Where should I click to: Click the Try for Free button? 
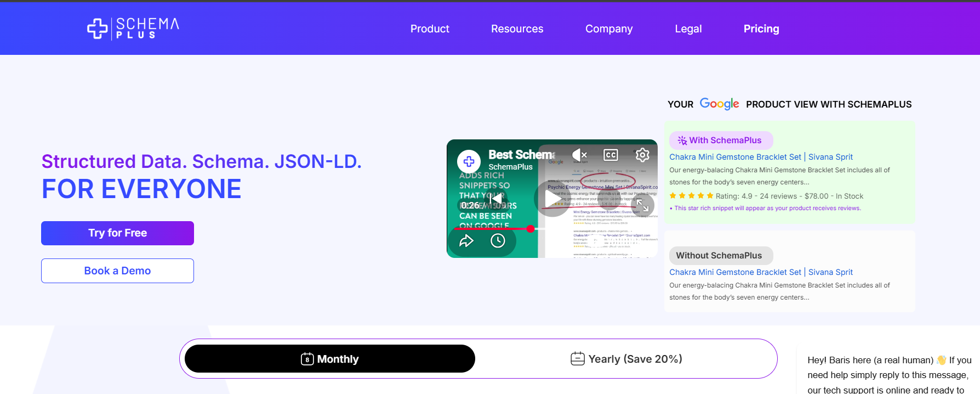(117, 233)
